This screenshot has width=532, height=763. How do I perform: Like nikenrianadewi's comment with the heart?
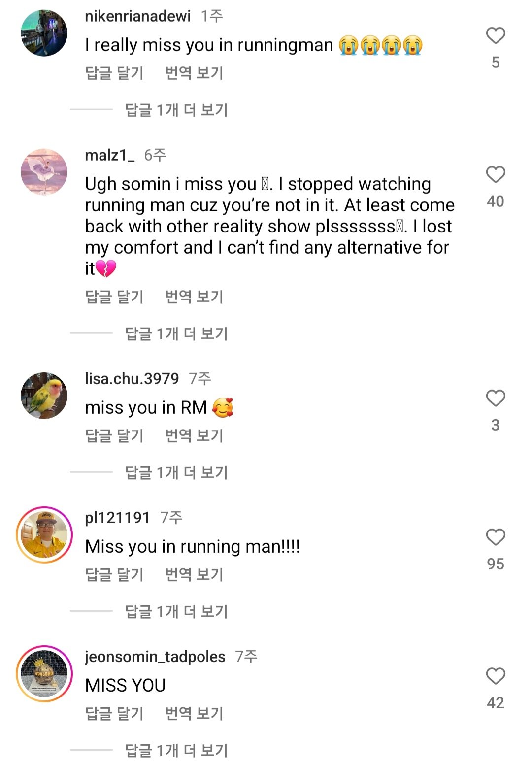pyautogui.click(x=496, y=36)
